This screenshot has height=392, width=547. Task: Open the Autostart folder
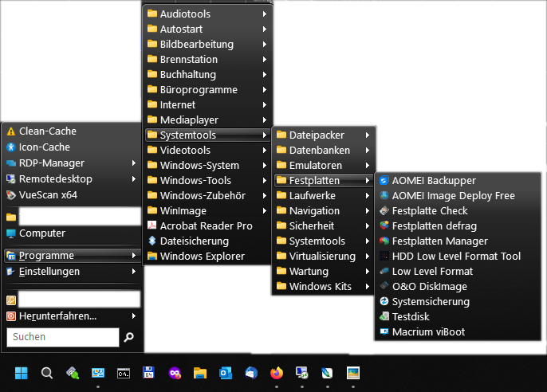point(207,29)
